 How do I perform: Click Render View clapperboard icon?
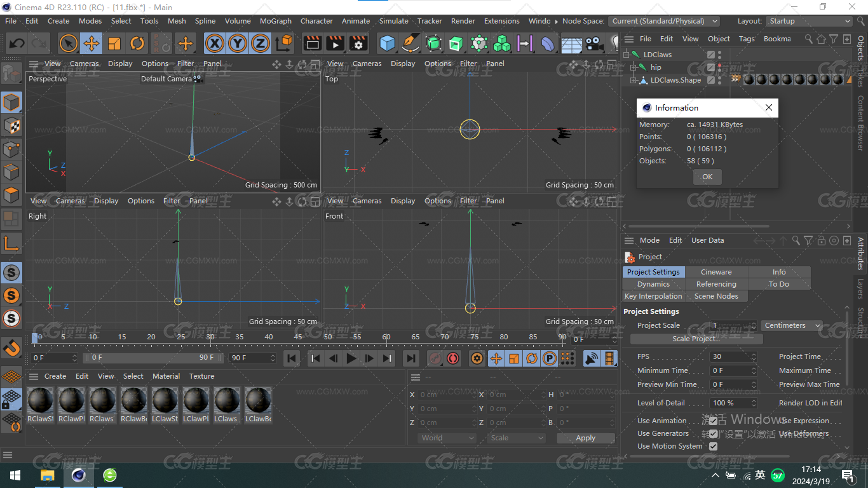(x=312, y=43)
